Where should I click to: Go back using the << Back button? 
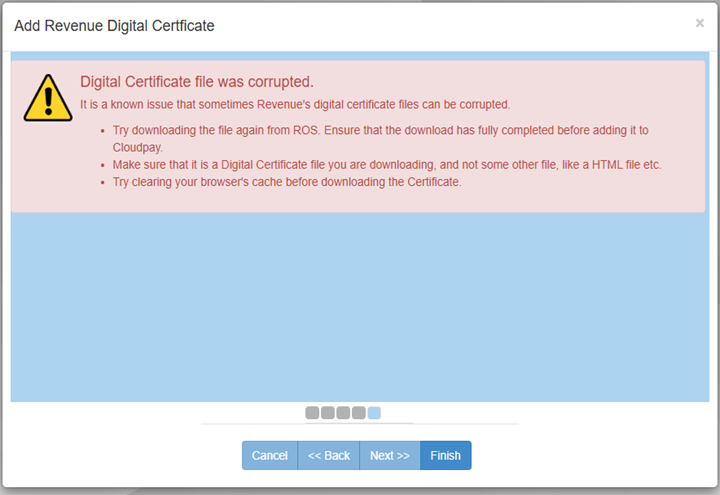tap(328, 455)
